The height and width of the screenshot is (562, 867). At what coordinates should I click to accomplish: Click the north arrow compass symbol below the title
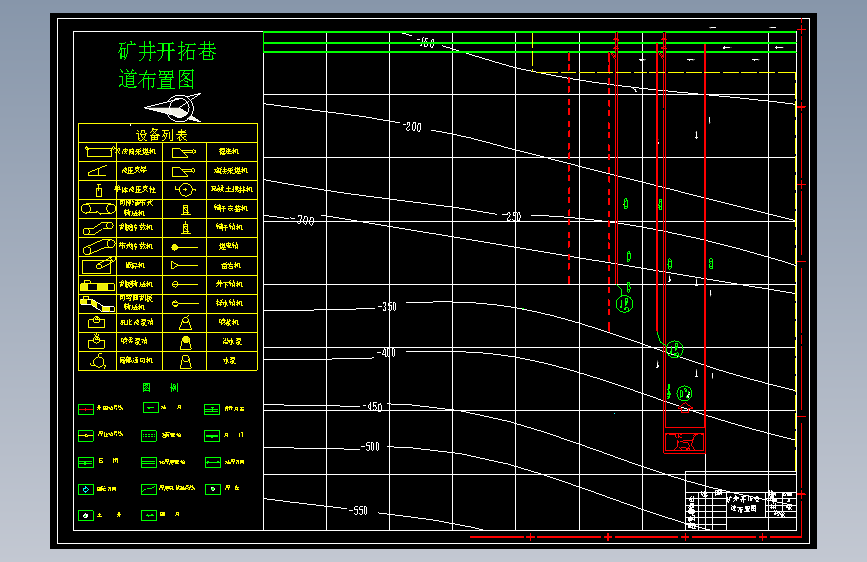(174, 107)
